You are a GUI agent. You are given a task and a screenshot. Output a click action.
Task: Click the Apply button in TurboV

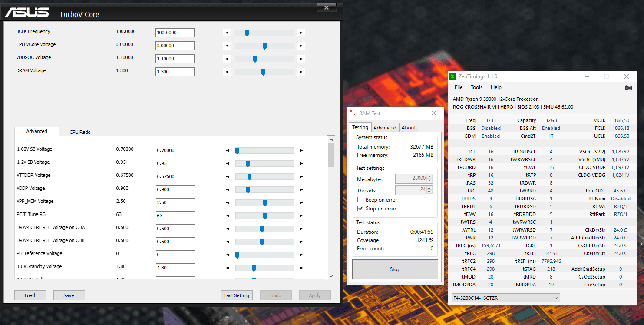pos(315,295)
